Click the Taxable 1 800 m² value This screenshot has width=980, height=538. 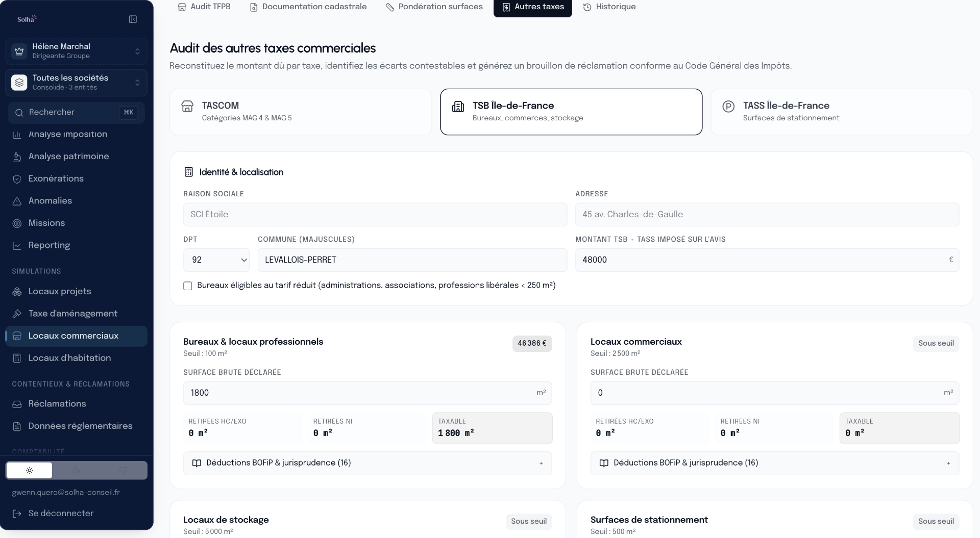[x=456, y=433]
